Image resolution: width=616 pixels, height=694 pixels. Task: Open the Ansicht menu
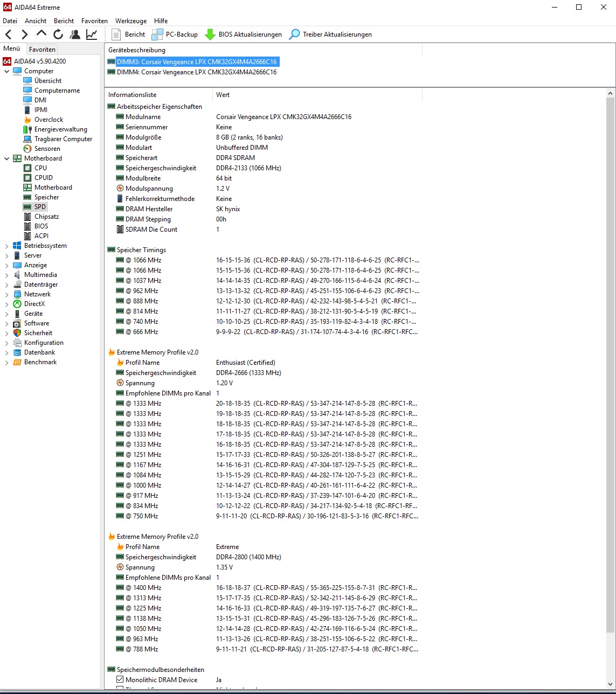tap(36, 21)
